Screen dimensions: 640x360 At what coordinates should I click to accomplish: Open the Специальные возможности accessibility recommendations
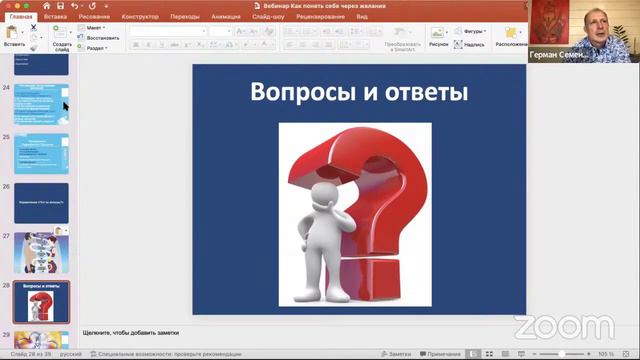pos(166,354)
